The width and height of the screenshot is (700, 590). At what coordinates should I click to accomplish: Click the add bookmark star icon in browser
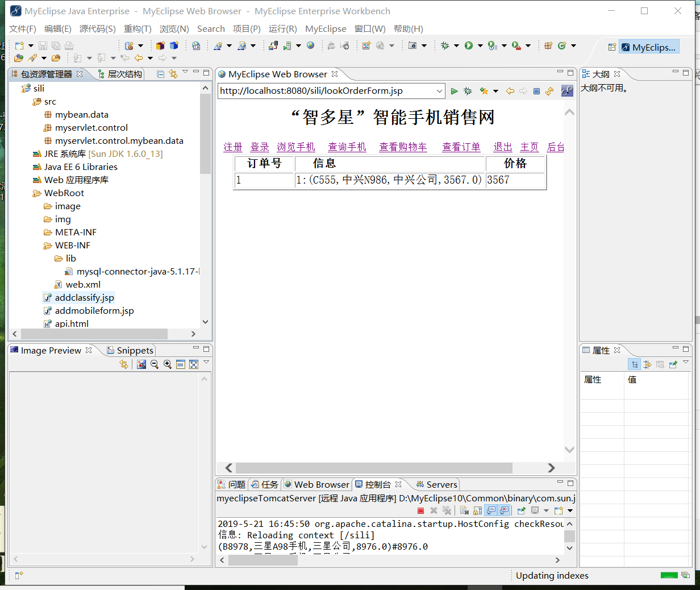point(484,91)
